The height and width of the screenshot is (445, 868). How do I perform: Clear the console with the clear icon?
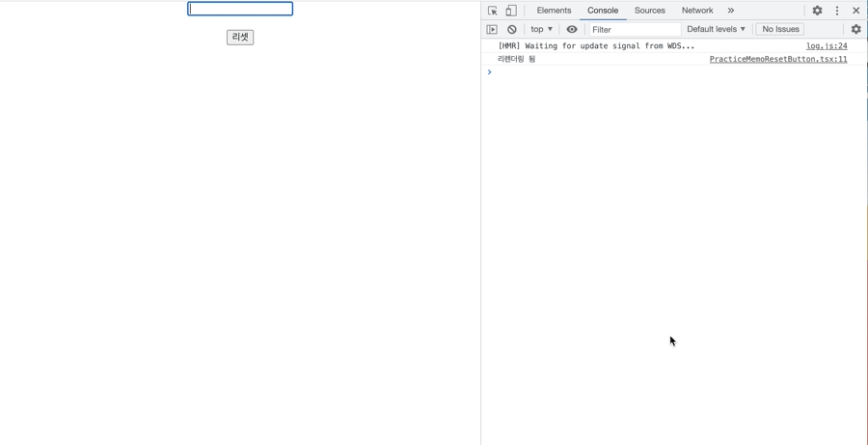click(511, 29)
